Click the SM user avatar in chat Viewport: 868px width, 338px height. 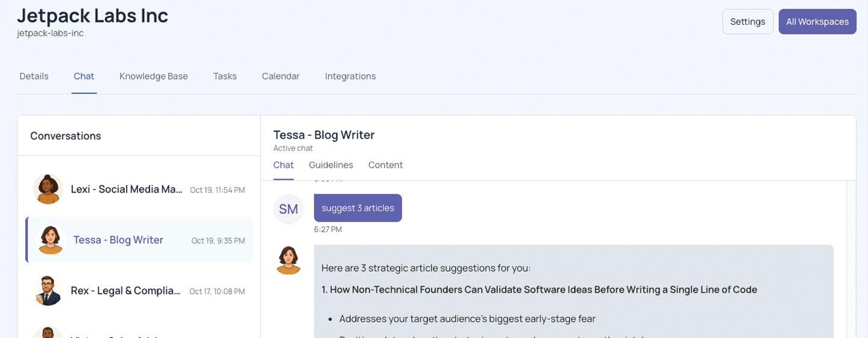(x=288, y=209)
